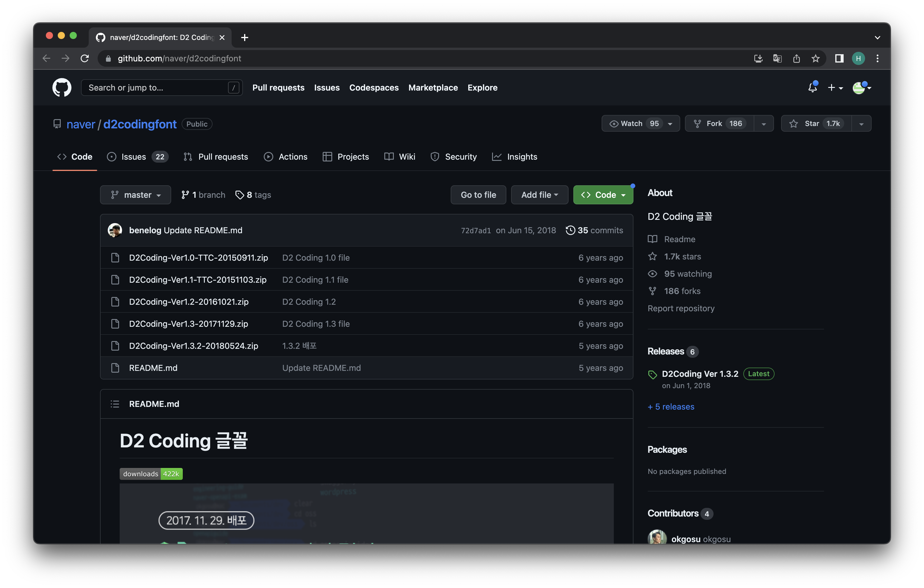Click the translate page icon
924x588 pixels.
[777, 58]
